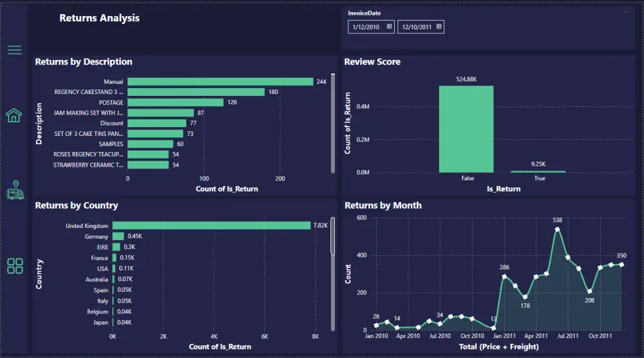Select the United Kingdom bar 7.82K

(211, 225)
